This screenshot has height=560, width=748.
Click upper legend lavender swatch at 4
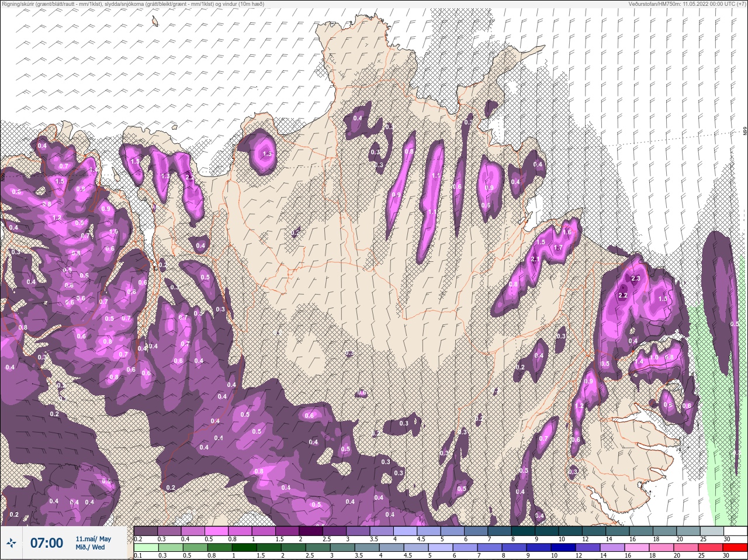click(x=406, y=531)
